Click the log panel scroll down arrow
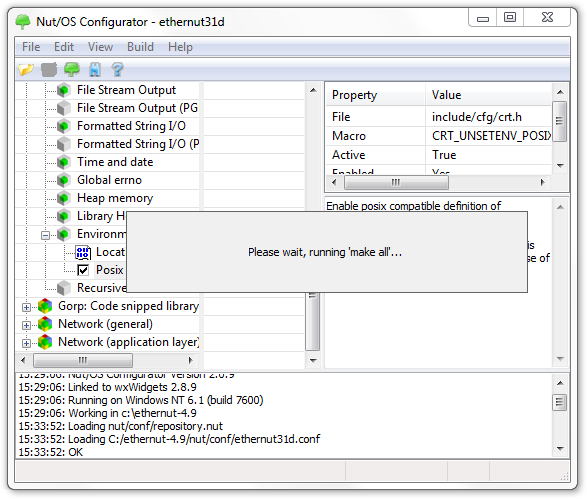This screenshot has width=587, height=499. pos(560,449)
